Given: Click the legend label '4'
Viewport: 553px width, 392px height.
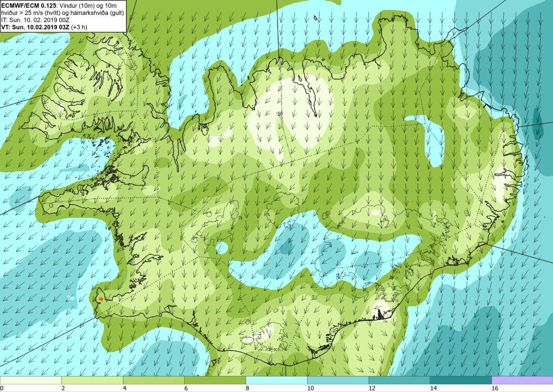Looking at the screenshot, I should (x=125, y=389).
